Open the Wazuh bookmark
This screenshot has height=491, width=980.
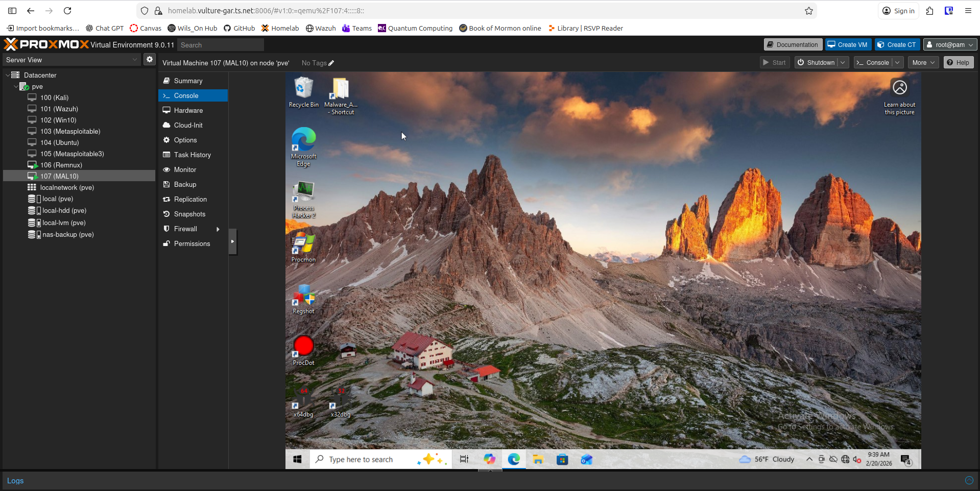[x=321, y=28]
